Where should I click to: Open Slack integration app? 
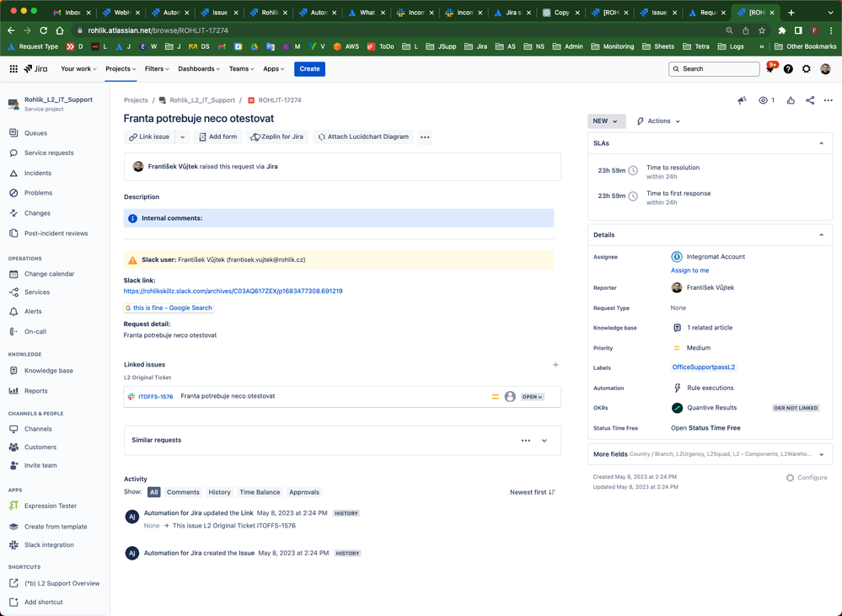49,544
